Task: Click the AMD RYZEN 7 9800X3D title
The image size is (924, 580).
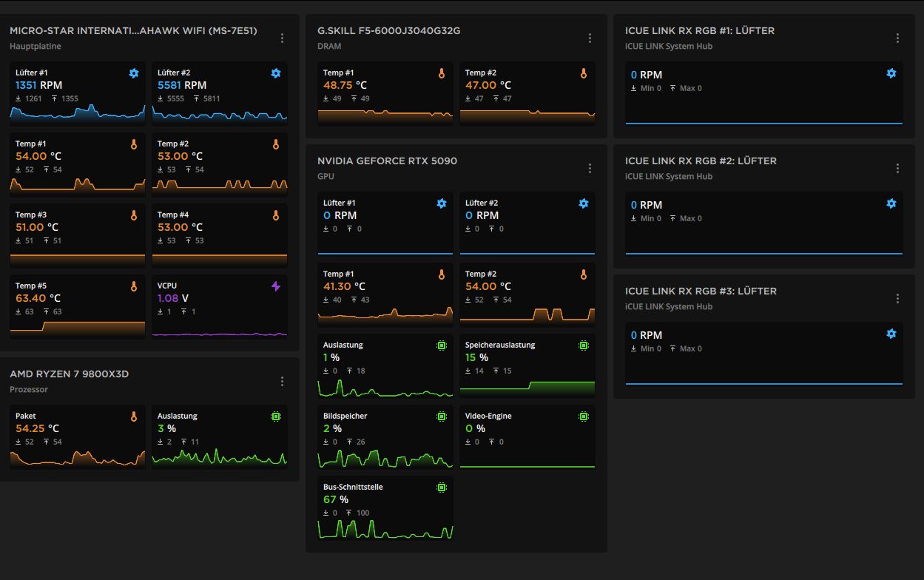Action: click(x=69, y=374)
